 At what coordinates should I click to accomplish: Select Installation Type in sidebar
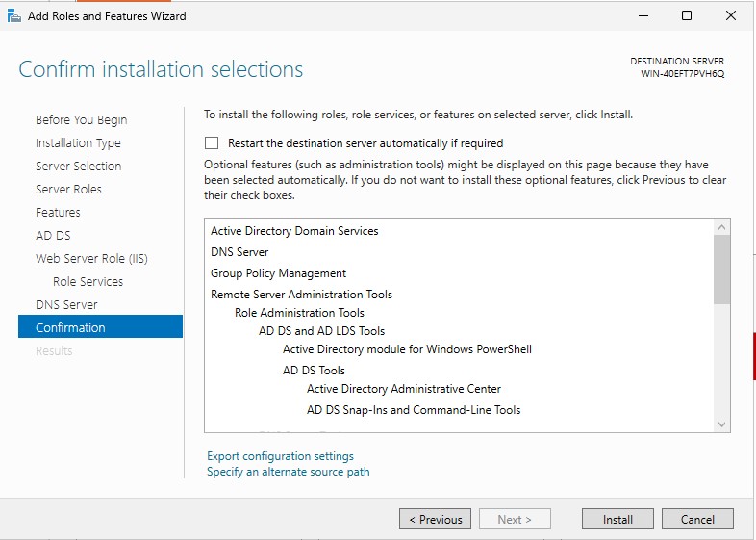[78, 143]
